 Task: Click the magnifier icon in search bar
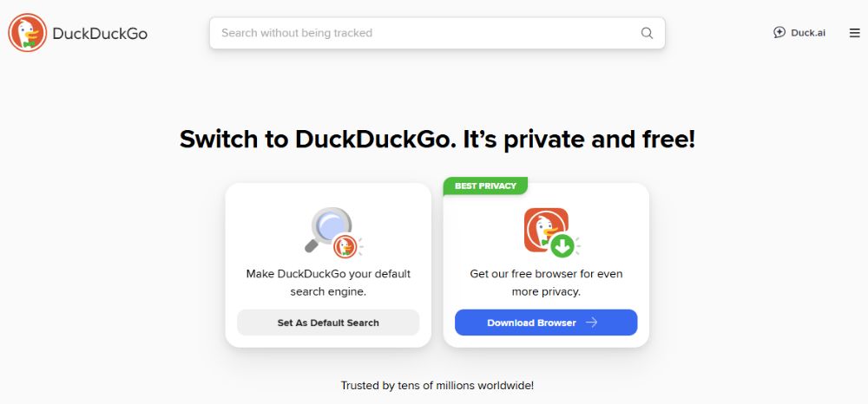(647, 33)
